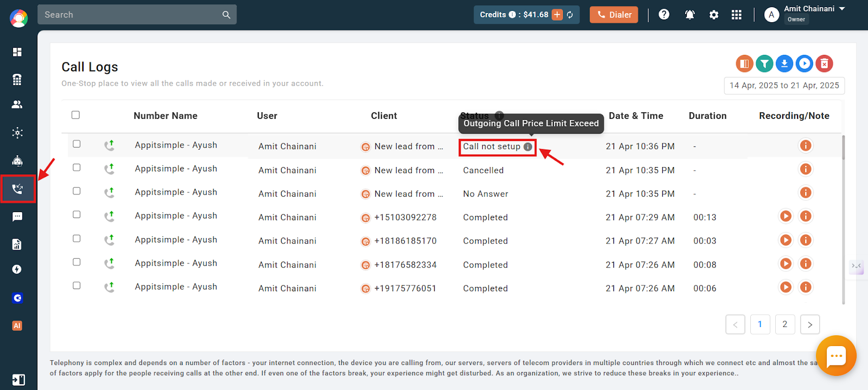Viewport: 868px width, 390px height.
Task: Open the apps grid icon
Action: 736,15
